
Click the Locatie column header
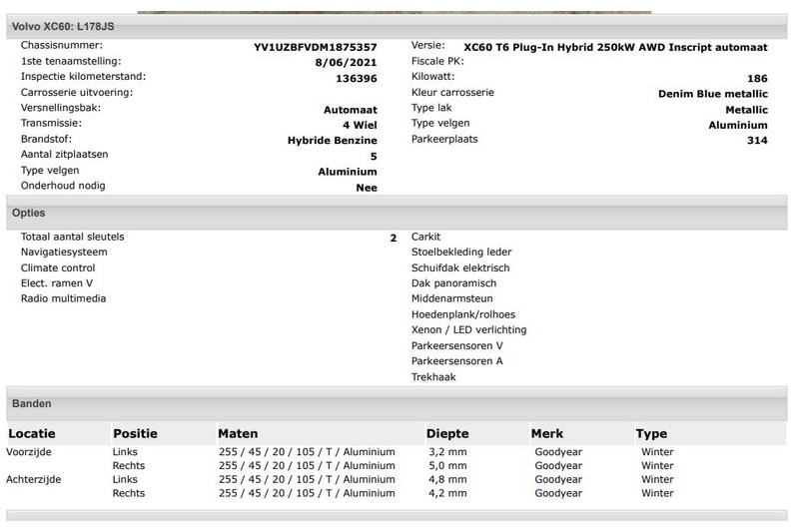(32, 434)
